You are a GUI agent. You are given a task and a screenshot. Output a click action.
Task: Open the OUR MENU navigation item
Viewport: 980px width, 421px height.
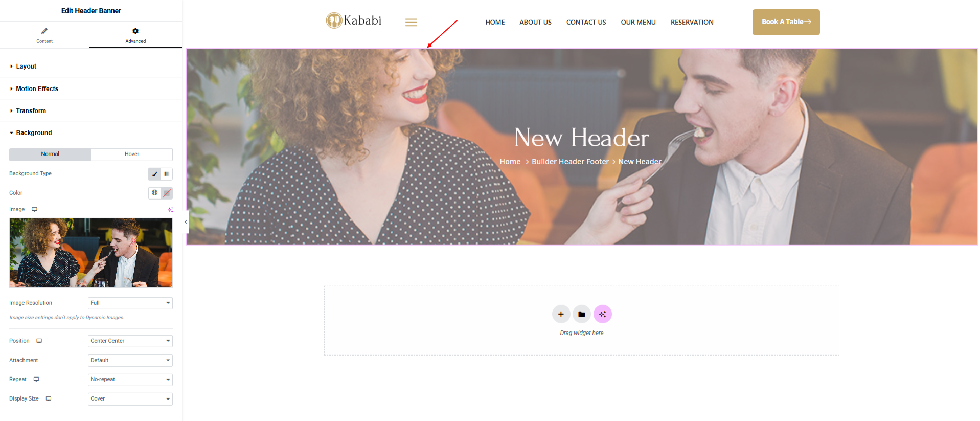click(638, 22)
